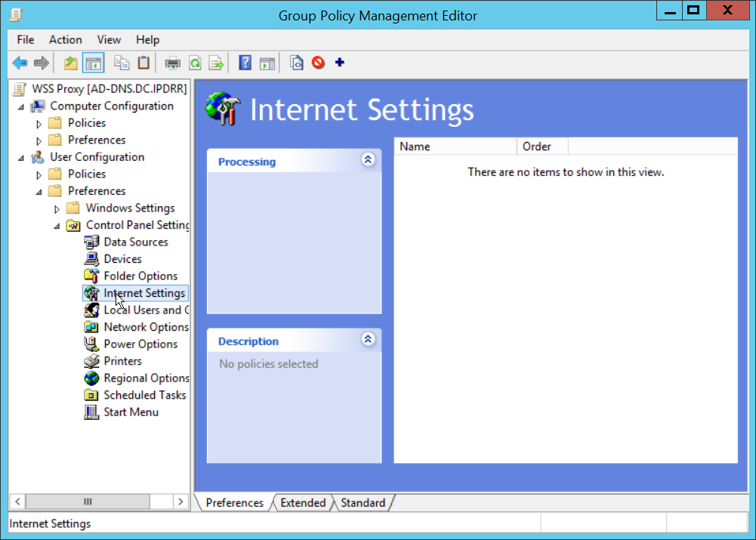Click right arrow of horizontal tree scrollbar
Viewport: 756px width, 540px height.
click(x=181, y=501)
